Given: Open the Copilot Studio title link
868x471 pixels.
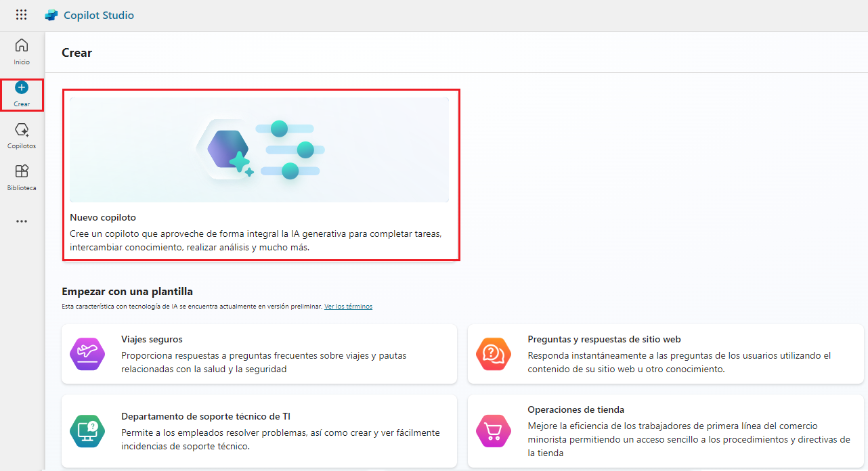Looking at the screenshot, I should coord(99,15).
